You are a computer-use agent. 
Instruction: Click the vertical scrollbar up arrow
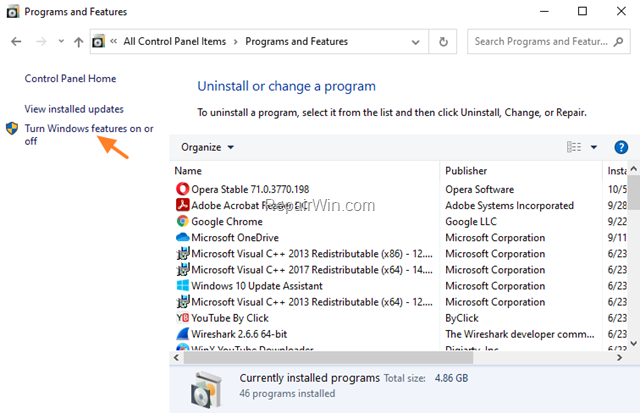[x=633, y=168]
